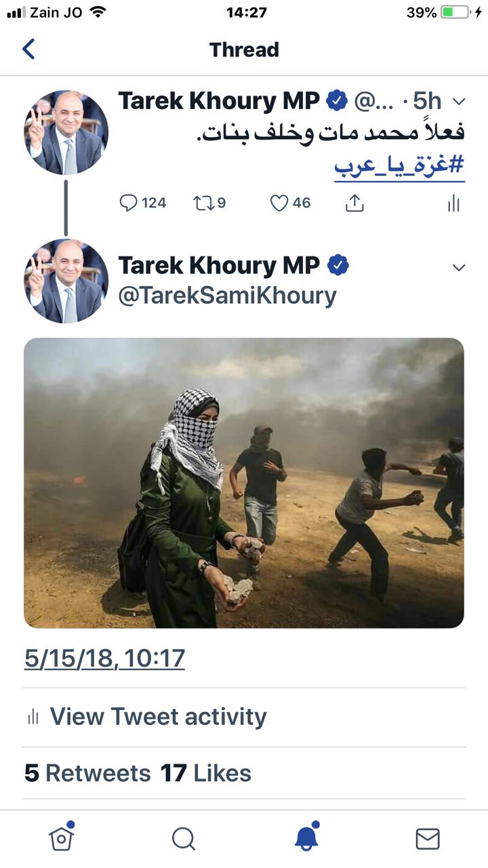View the 5 Retweets list
The height and width of the screenshot is (868, 488).
point(87,773)
